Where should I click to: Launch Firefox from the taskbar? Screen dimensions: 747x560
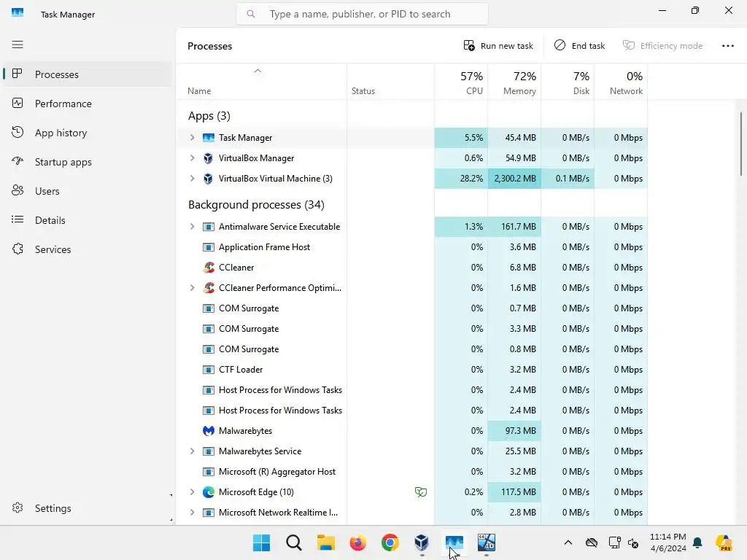357,542
